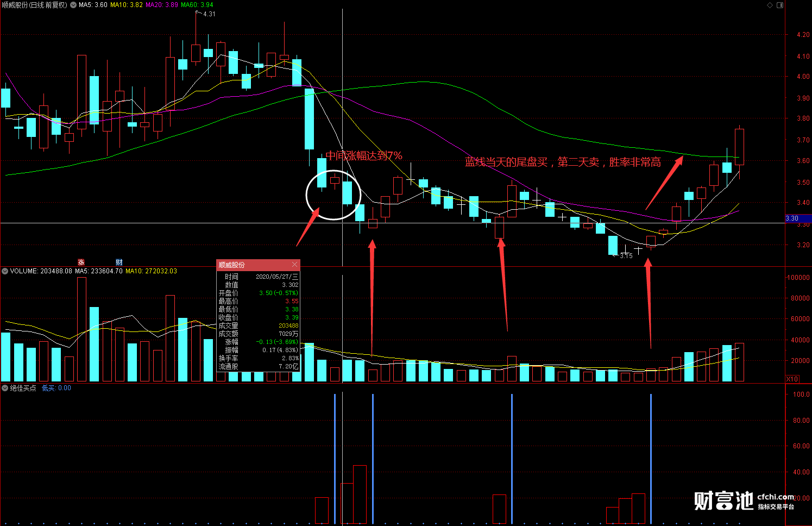Click the MA5: 3.60 legend value
The image size is (812, 526).
93,5
